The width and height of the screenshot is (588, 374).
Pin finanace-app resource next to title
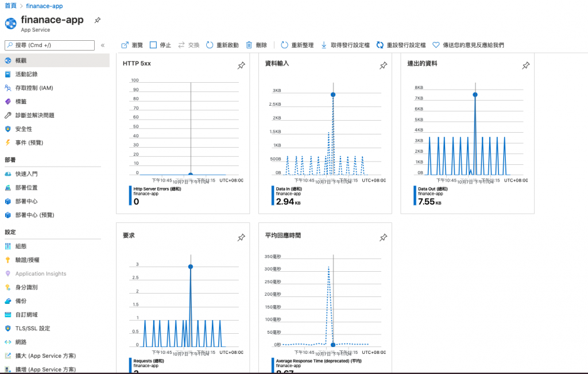pyautogui.click(x=98, y=20)
